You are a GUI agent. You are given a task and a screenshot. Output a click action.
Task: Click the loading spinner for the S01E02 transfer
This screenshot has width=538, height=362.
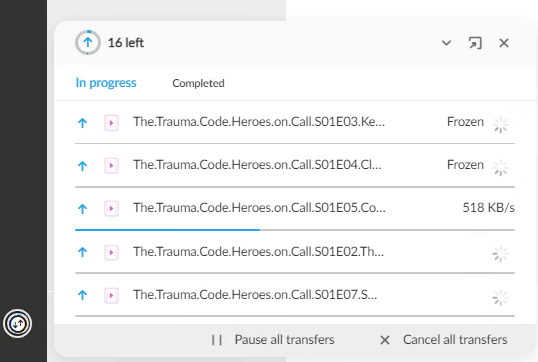(501, 254)
